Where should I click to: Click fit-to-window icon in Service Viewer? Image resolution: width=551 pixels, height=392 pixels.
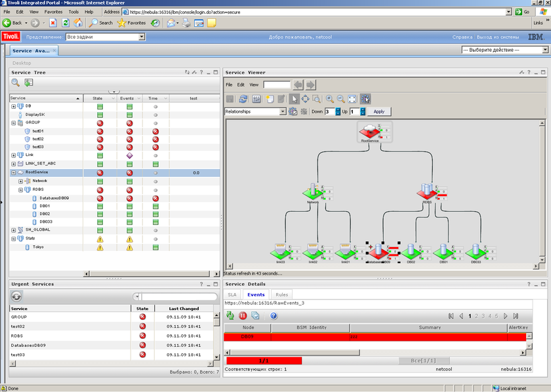(x=352, y=99)
